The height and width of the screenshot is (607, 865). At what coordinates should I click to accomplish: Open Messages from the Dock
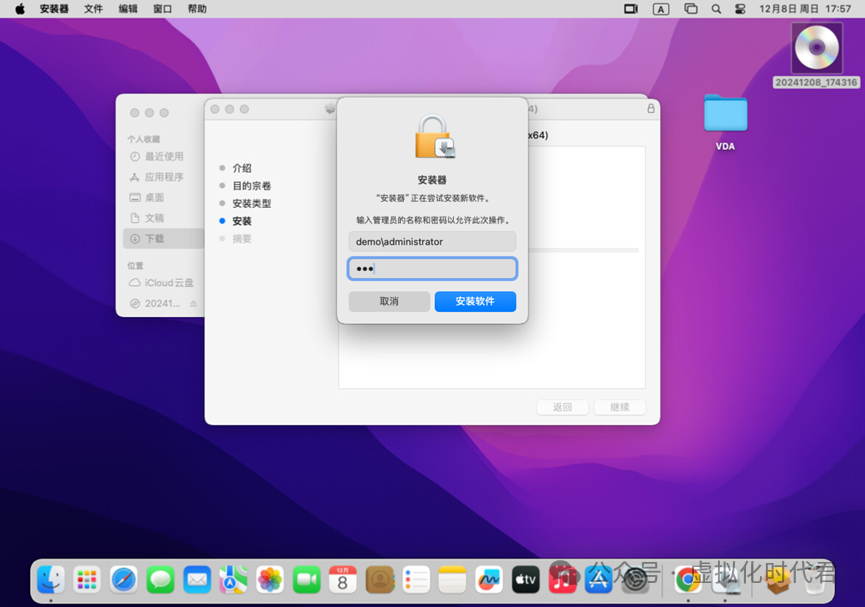coord(161,579)
